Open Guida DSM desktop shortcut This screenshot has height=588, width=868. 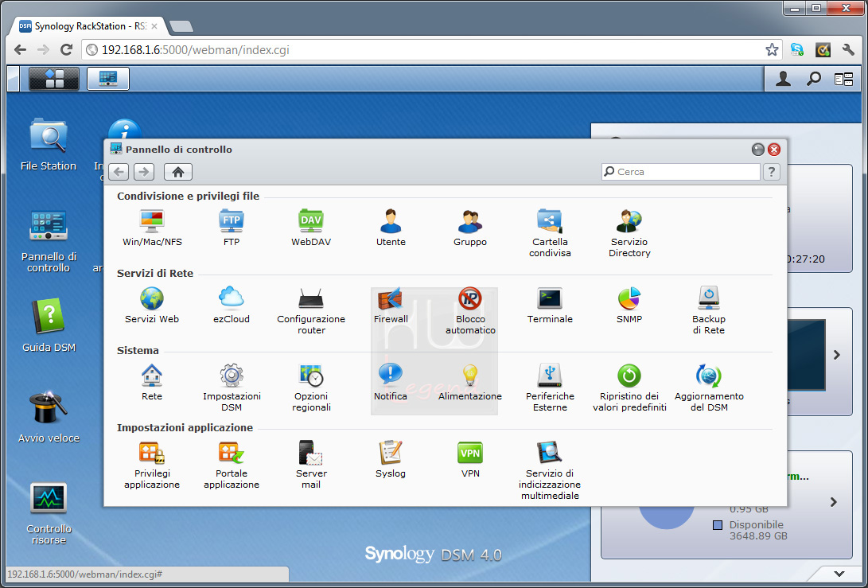click(49, 325)
